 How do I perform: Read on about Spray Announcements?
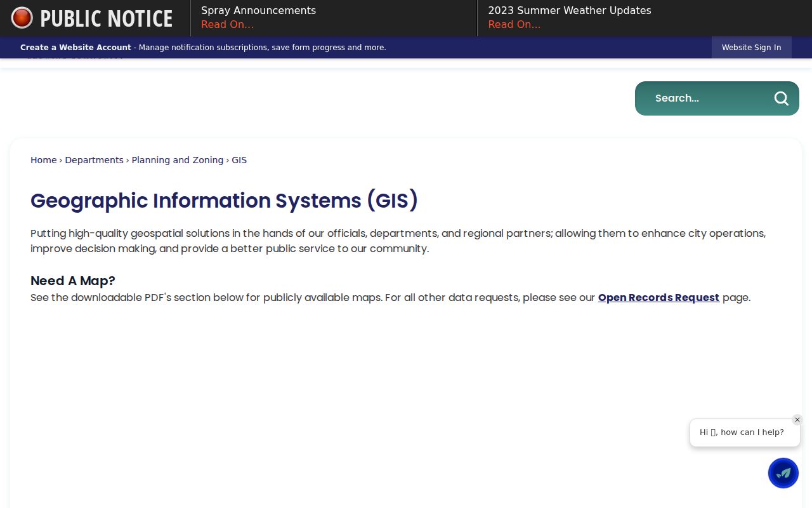click(227, 25)
